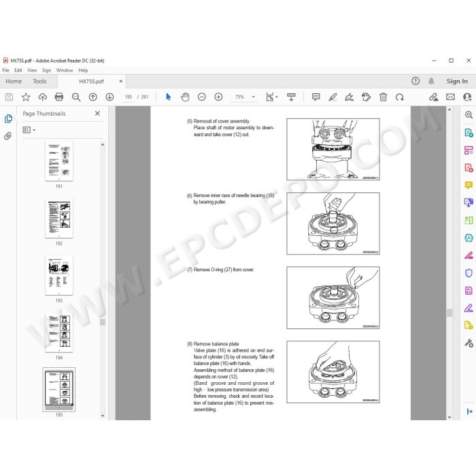
Task: Zoom out with minus button
Action: [201, 97]
